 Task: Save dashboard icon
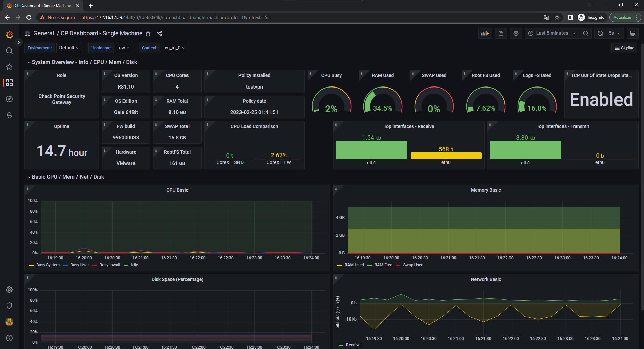coord(501,33)
